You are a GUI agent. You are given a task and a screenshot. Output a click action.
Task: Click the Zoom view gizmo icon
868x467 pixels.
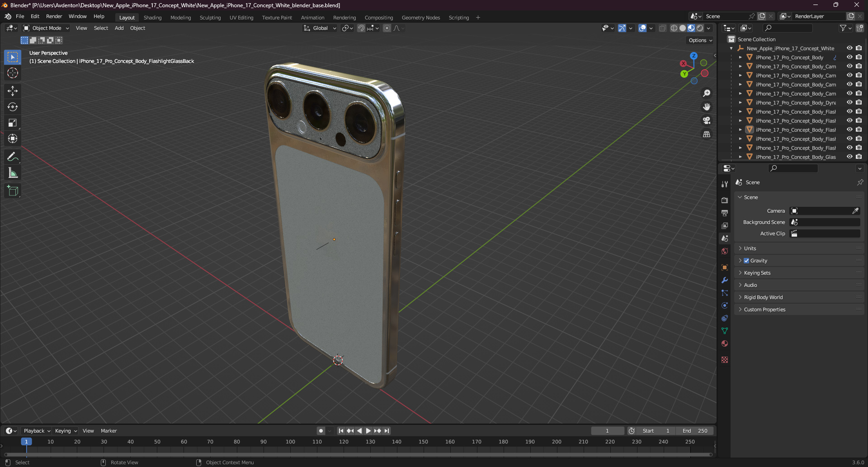point(707,93)
